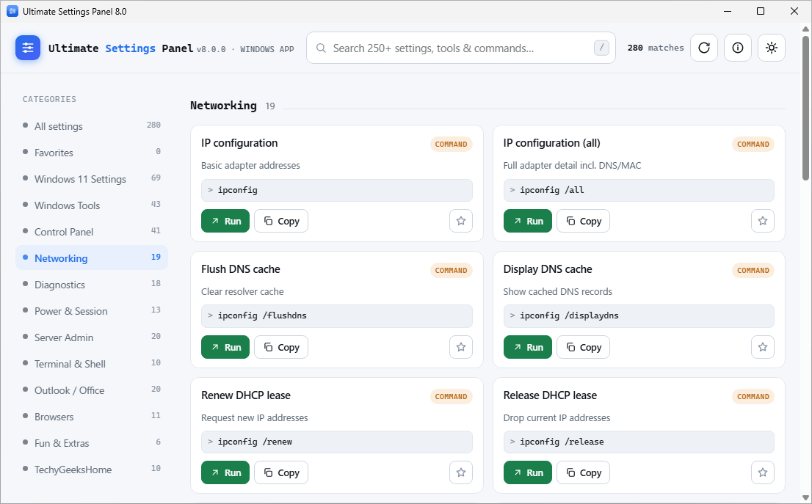Open Windows 11 Settings category
The image size is (812, 504).
(92, 178)
